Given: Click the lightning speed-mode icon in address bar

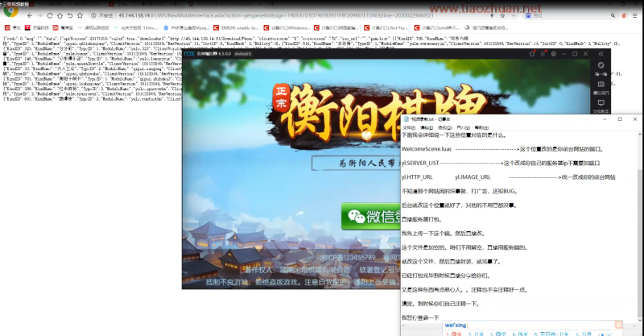Looking at the screenshot, I should 492,15.
